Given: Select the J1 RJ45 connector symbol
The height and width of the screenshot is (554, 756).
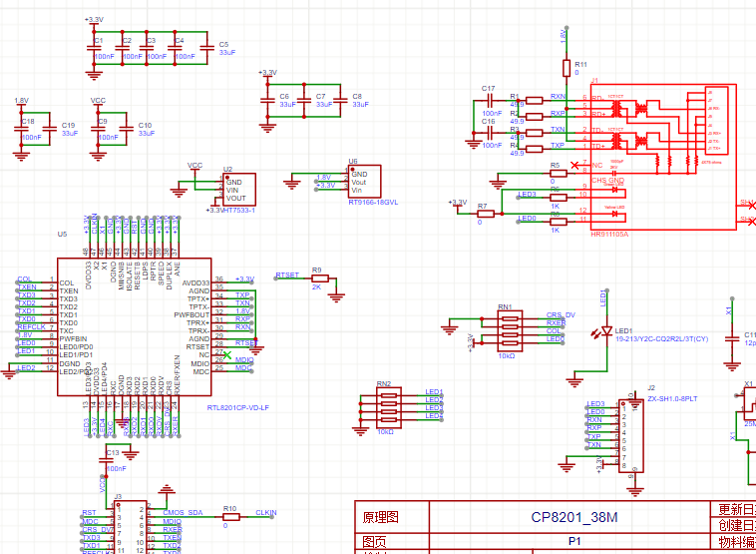Looking at the screenshot, I should [x=663, y=158].
